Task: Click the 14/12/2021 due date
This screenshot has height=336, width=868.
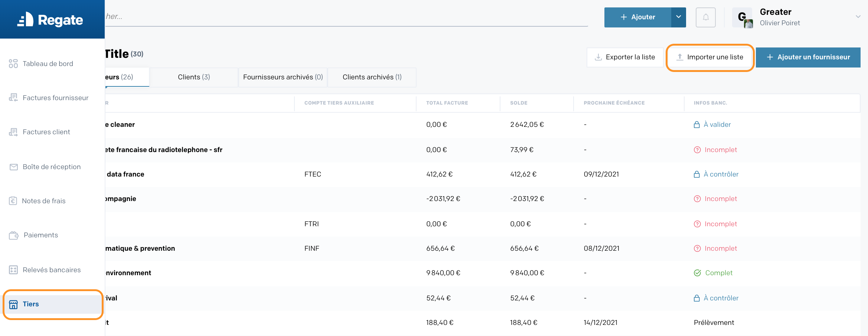Action: coord(600,323)
